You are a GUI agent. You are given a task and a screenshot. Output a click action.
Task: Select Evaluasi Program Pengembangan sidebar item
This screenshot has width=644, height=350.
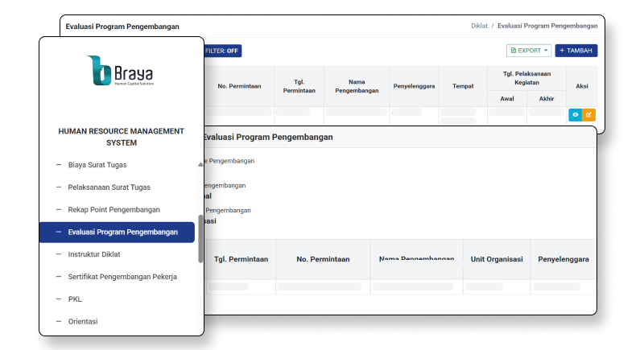pyautogui.click(x=122, y=232)
